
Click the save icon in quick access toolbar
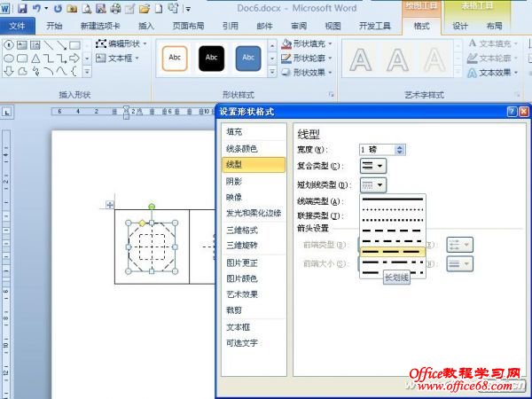click(20, 8)
